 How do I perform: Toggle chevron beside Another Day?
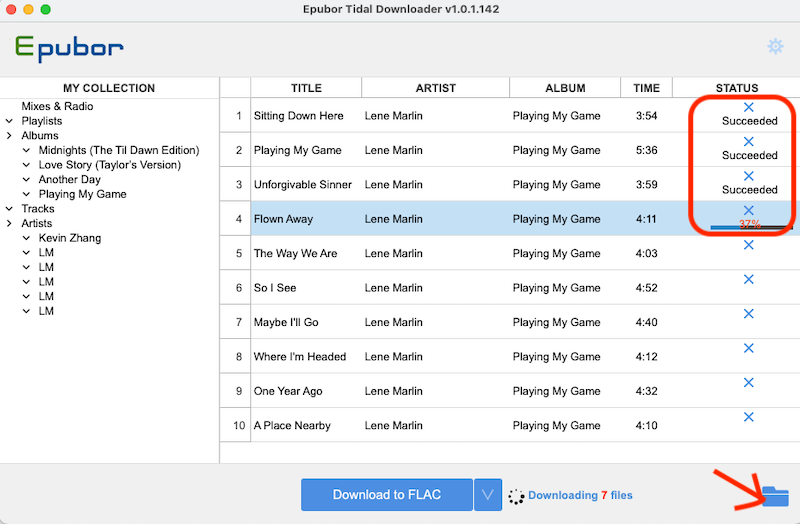(x=27, y=180)
